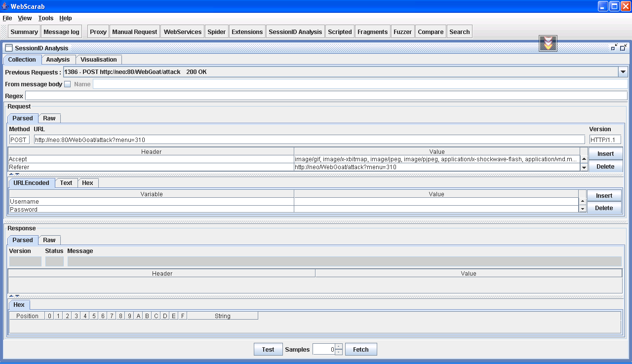Enable the From message body checkbox

68,84
